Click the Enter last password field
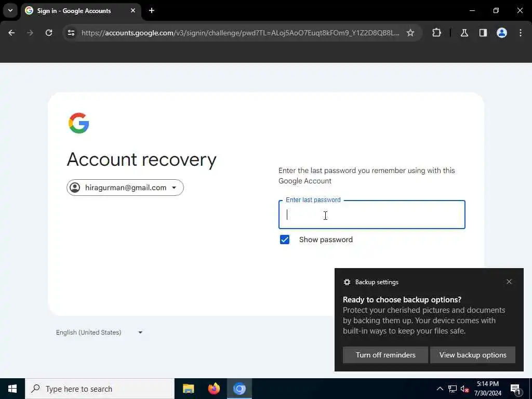Image resolution: width=532 pixels, height=399 pixels. 372,215
